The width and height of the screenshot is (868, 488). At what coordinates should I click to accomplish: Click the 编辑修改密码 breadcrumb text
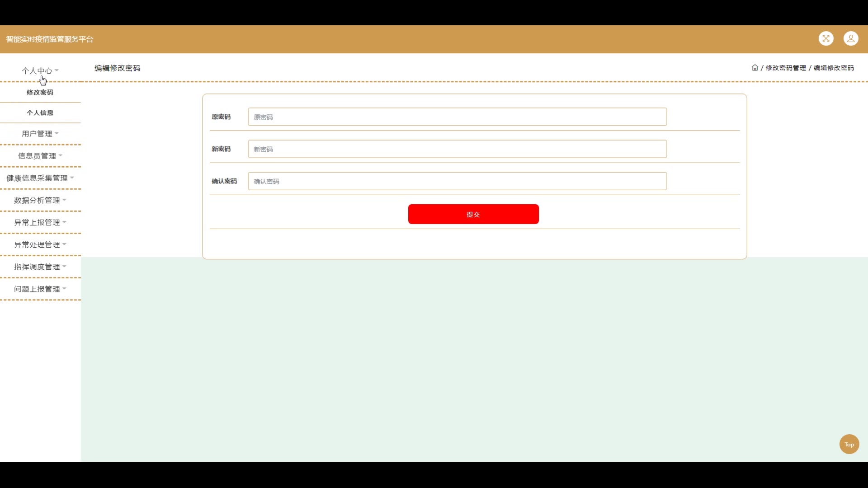point(834,68)
